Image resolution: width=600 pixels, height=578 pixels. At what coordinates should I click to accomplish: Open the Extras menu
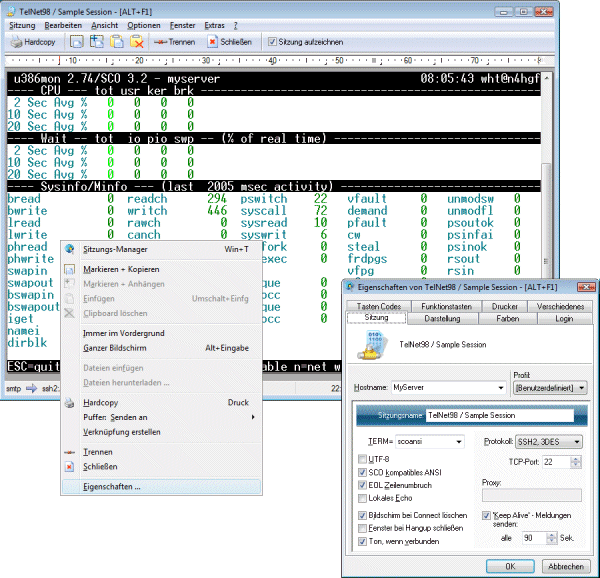tap(214, 26)
